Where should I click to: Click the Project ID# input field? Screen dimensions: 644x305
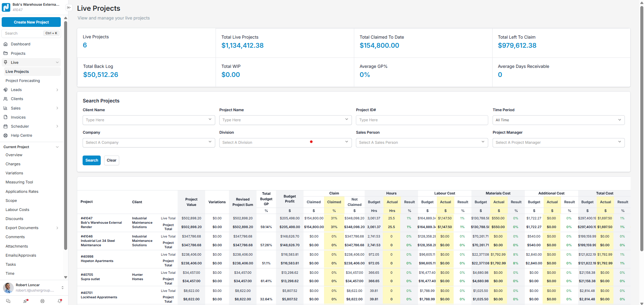click(x=421, y=120)
